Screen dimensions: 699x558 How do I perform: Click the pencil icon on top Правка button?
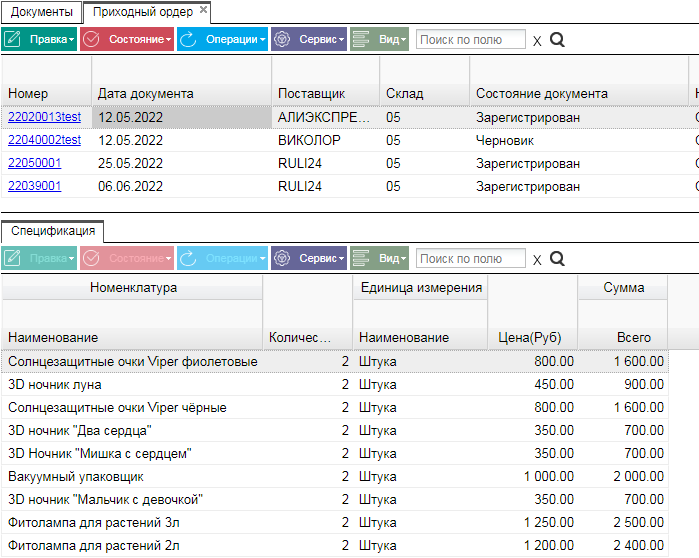pyautogui.click(x=12, y=39)
